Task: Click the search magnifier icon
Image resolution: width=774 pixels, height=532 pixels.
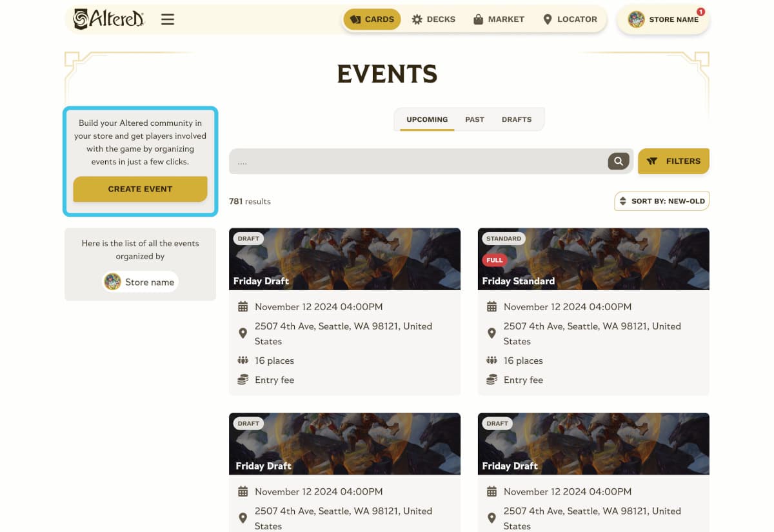Action: click(x=618, y=161)
